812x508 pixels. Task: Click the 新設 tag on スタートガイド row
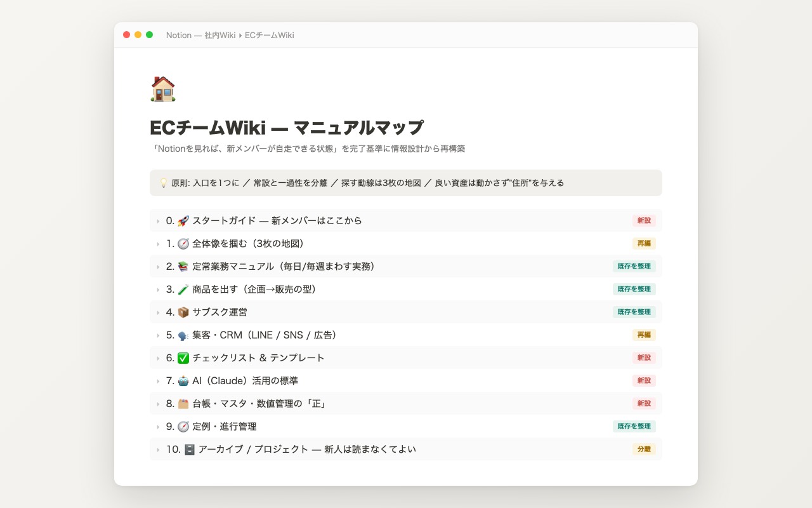[x=644, y=221]
